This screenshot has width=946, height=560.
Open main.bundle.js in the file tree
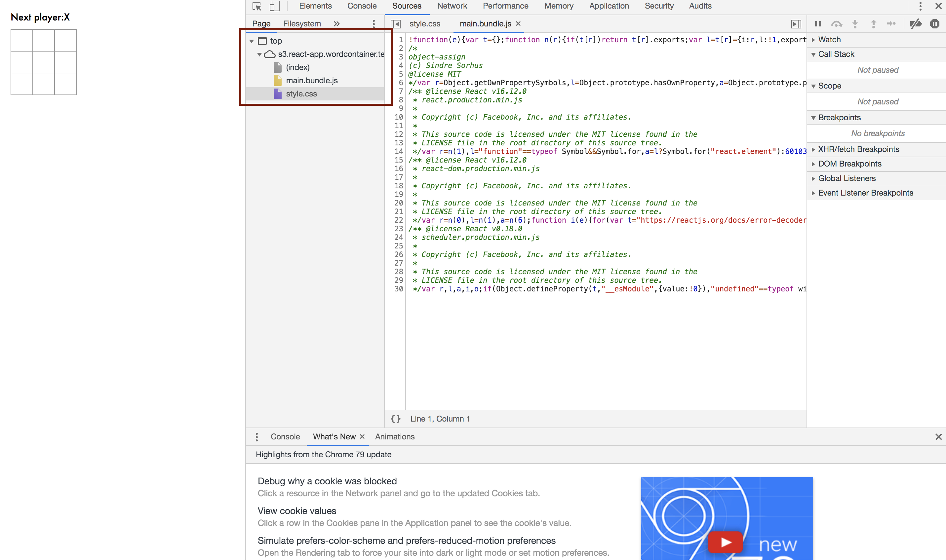[x=312, y=80]
